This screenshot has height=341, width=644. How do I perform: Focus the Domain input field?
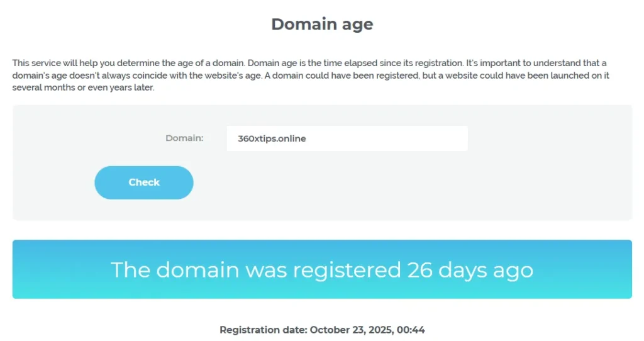tap(347, 138)
